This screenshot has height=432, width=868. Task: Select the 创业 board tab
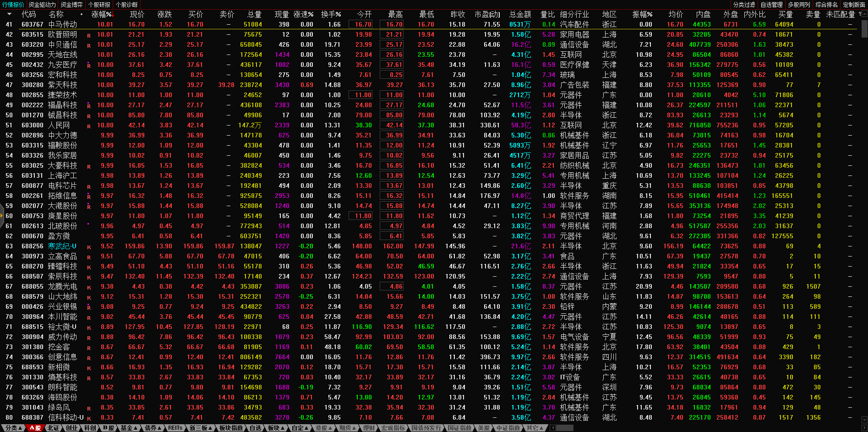point(72,428)
